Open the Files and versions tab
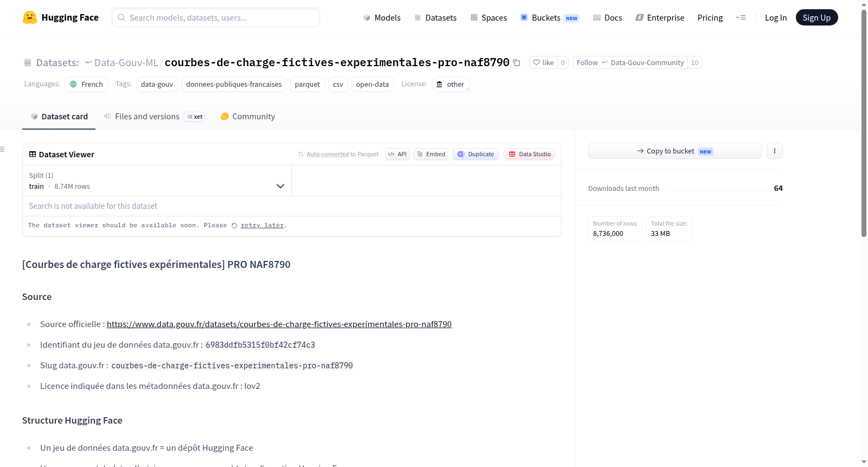 154,117
